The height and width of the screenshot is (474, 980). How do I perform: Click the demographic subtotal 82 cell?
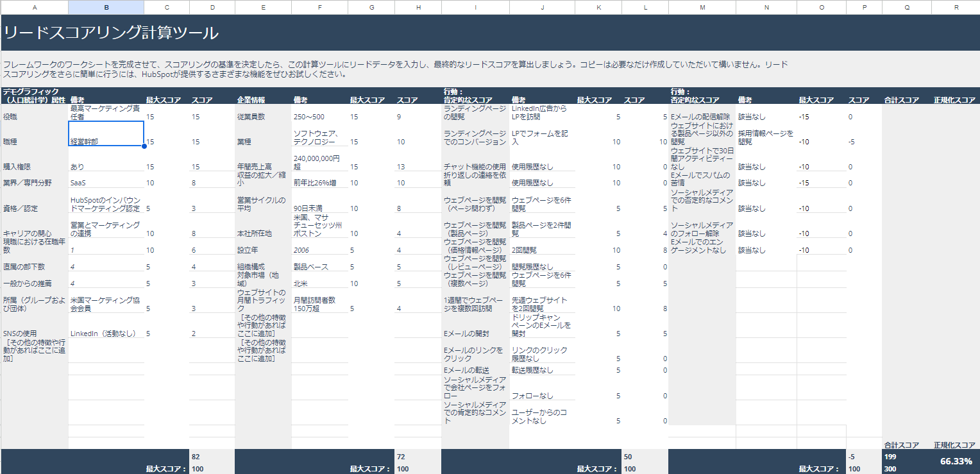tap(212, 456)
